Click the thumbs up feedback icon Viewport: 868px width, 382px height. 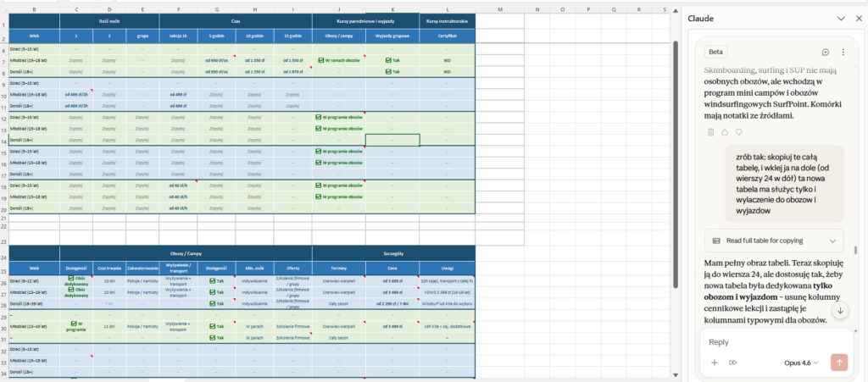tap(726, 132)
